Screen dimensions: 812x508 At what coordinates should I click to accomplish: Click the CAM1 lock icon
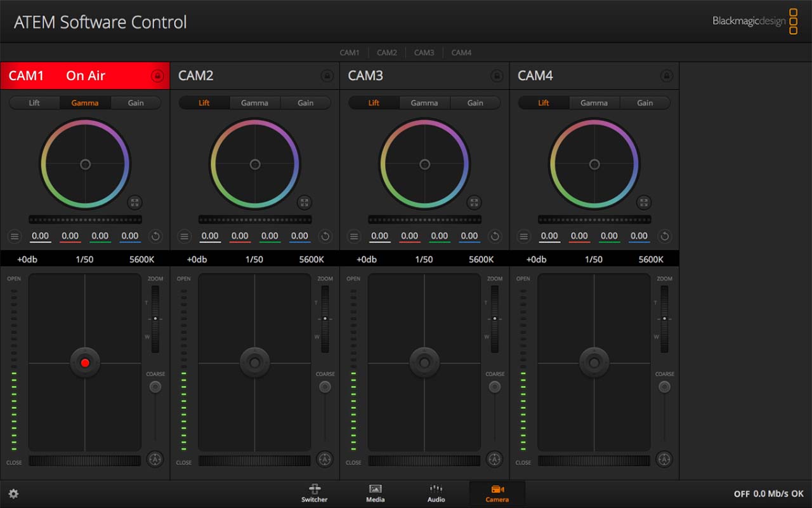(157, 76)
